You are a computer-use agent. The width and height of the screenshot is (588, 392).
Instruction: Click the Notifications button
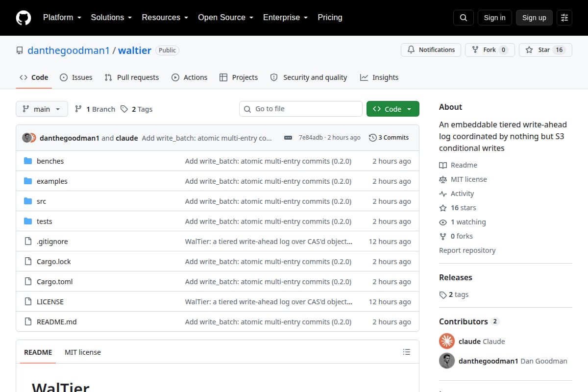click(431, 50)
